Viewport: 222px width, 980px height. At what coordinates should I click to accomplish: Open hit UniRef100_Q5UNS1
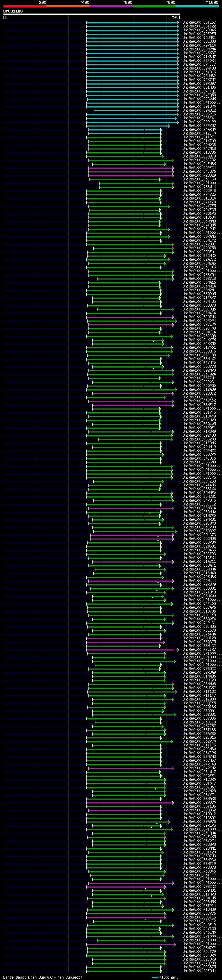pos(199,38)
